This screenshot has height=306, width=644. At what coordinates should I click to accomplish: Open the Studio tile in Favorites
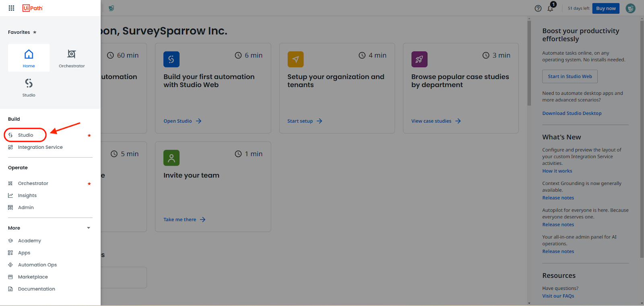coord(29,87)
